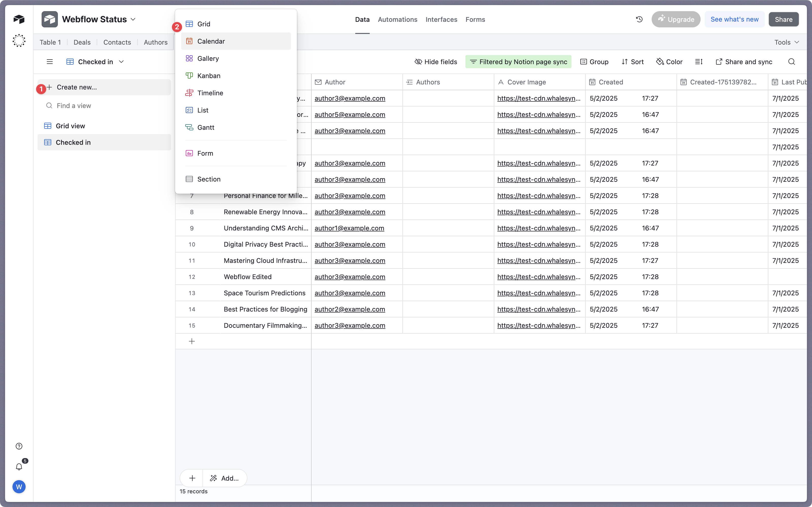Choose Kanban view type in menu
This screenshot has height=507, width=812.
[209, 76]
